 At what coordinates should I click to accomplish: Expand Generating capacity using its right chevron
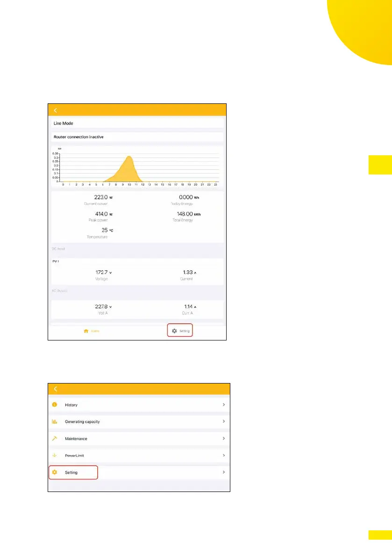tap(224, 421)
